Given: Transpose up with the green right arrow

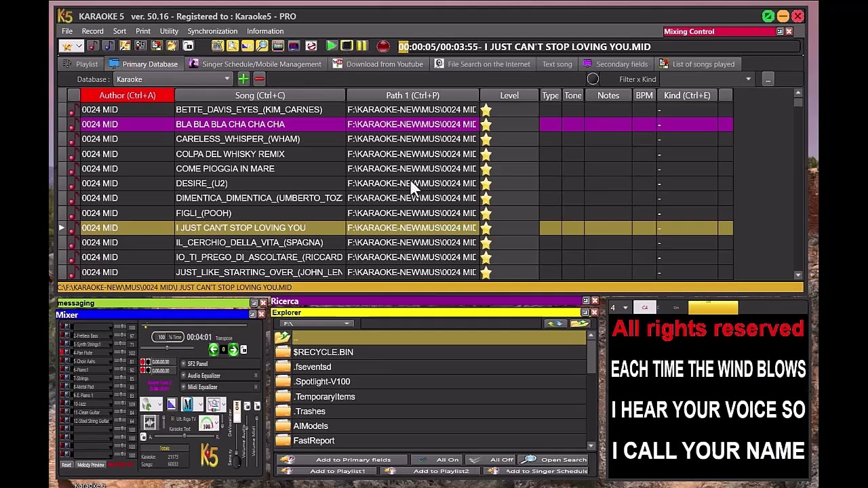Looking at the screenshot, I should point(233,350).
